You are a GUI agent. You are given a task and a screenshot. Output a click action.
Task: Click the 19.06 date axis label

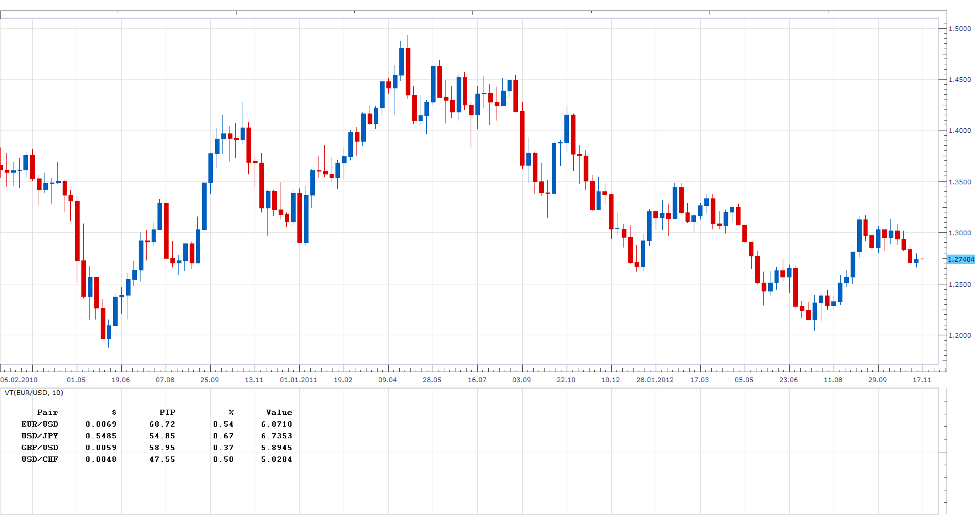(x=121, y=380)
